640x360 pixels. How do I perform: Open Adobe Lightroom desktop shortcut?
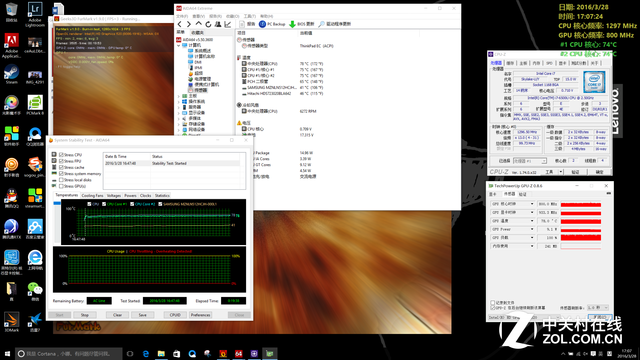[35, 14]
